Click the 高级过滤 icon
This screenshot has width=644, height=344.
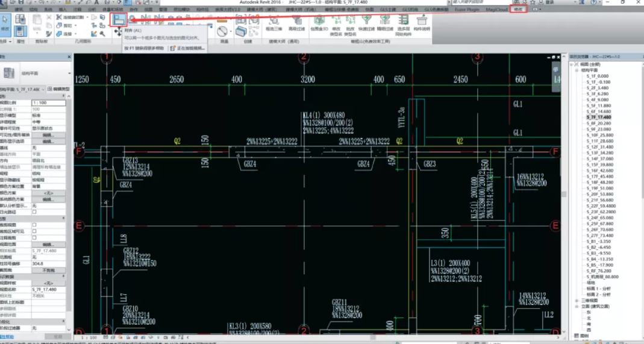(x=297, y=22)
